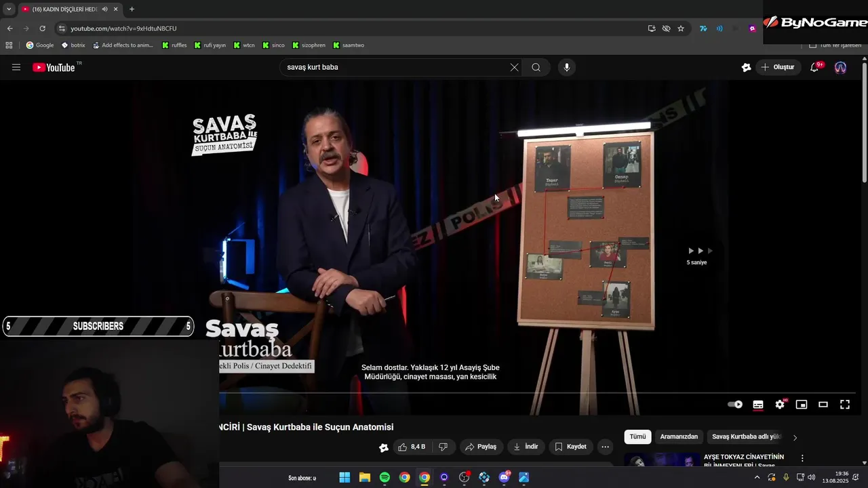This screenshot has height=488, width=868.
Task: Run search with the magnifier button
Action: pyautogui.click(x=536, y=67)
